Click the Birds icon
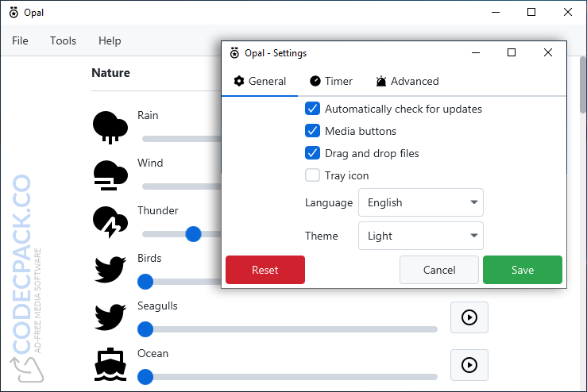Image resolution: width=587 pixels, height=392 pixels. click(x=110, y=269)
